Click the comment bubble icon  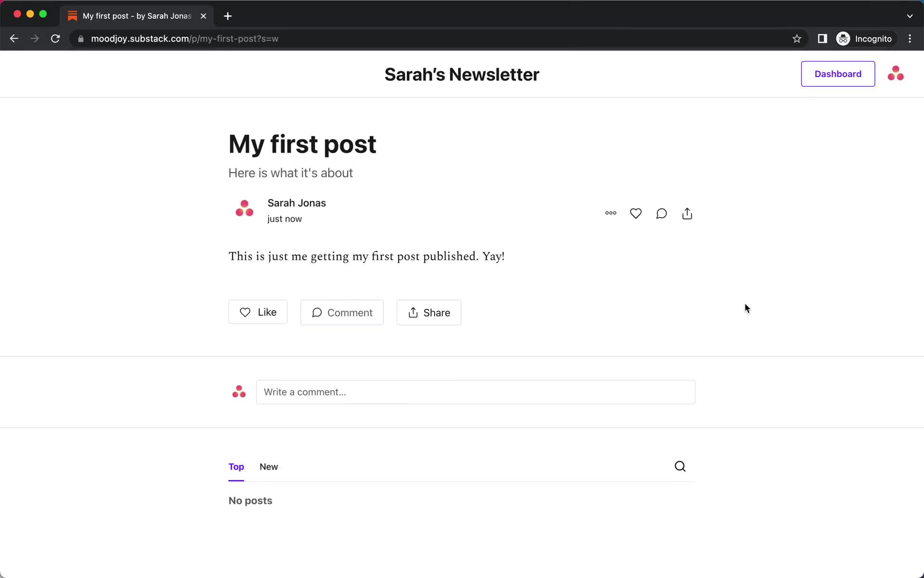pos(661,214)
